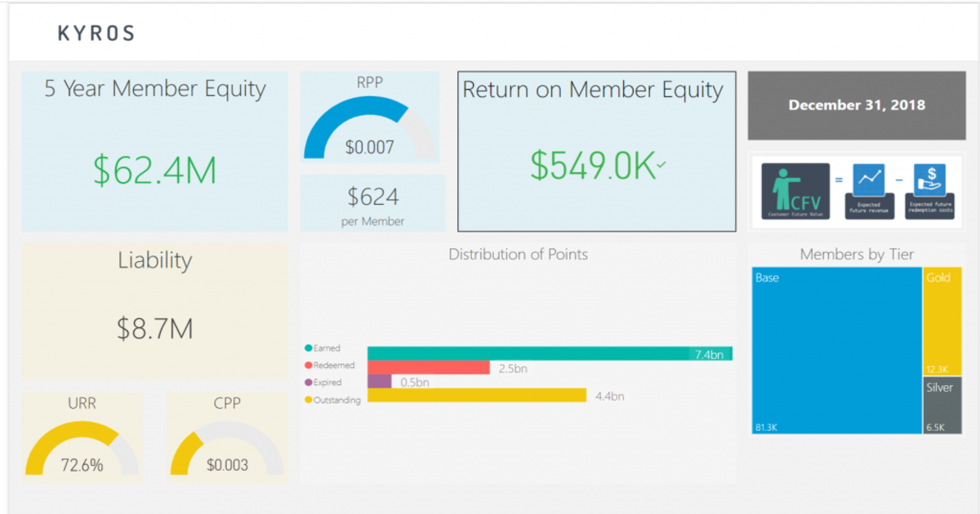
Task: Select the Silver tier treemap block
Action: tap(943, 405)
